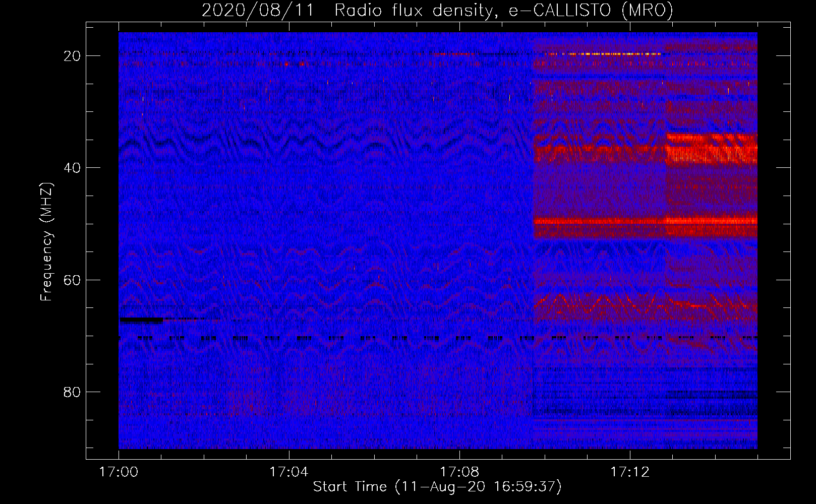Click the bright red emission band near 50 MHz

[x=646, y=221]
